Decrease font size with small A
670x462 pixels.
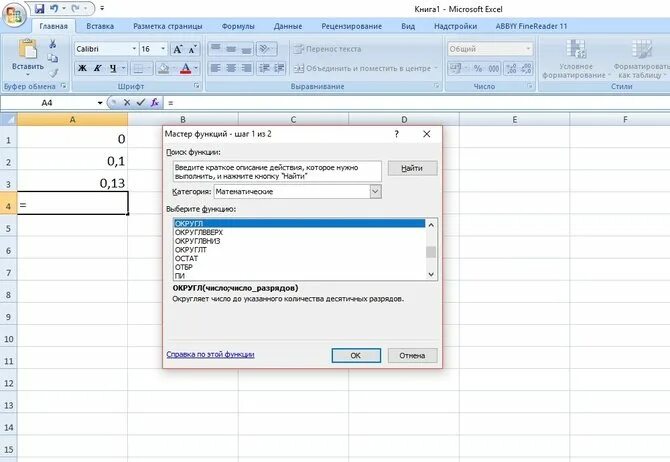(x=192, y=49)
